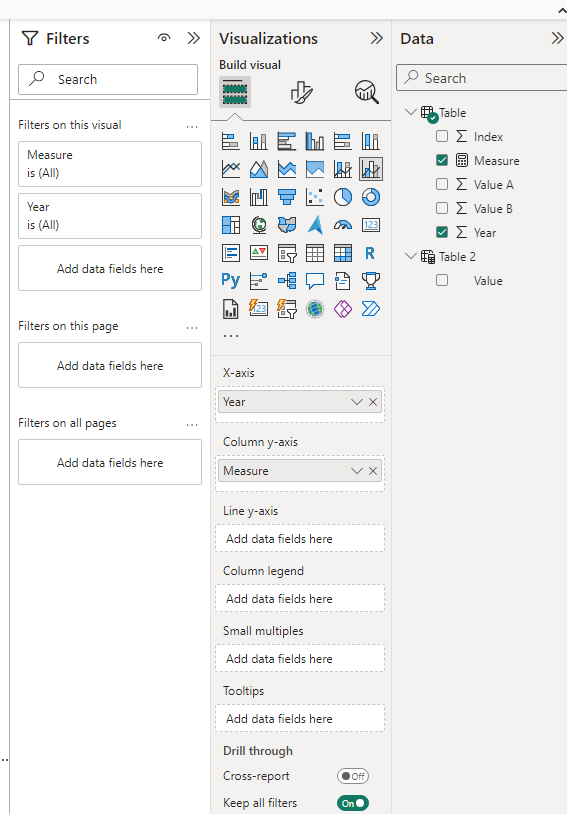The height and width of the screenshot is (814, 567).
Task: Choose the Slicer visual
Action: (287, 253)
